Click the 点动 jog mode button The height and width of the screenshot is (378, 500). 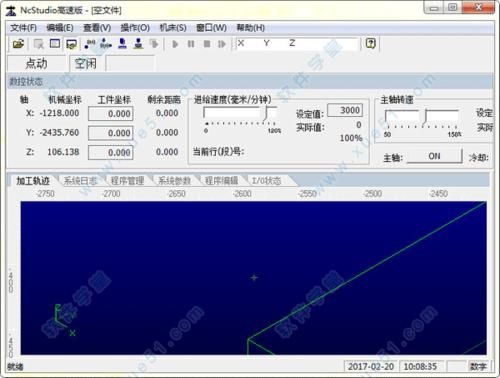click(x=37, y=63)
